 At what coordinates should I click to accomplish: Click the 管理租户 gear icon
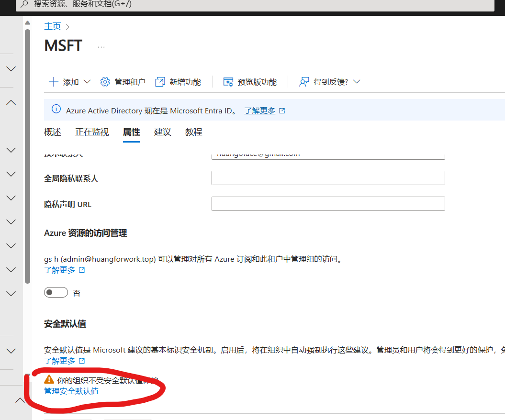click(x=105, y=82)
